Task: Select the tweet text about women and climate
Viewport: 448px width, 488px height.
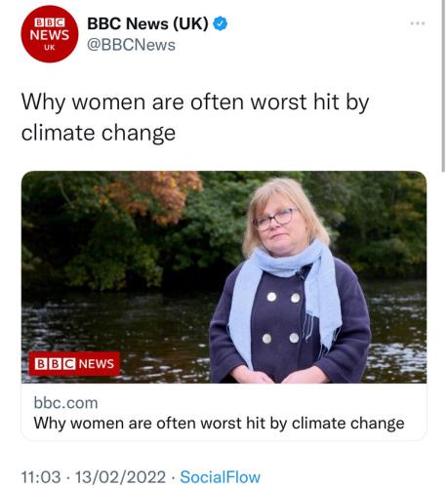Action: click(195, 117)
